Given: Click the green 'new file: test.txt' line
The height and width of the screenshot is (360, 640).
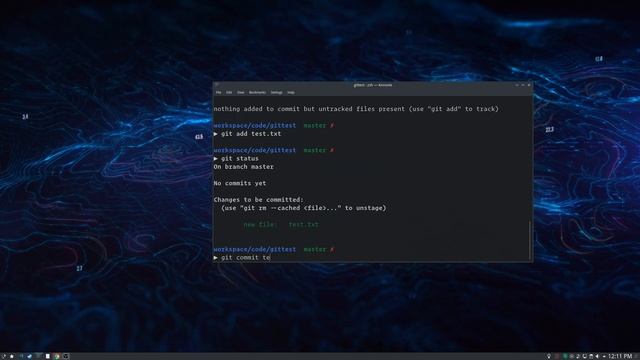Looking at the screenshot, I should coord(281,224).
